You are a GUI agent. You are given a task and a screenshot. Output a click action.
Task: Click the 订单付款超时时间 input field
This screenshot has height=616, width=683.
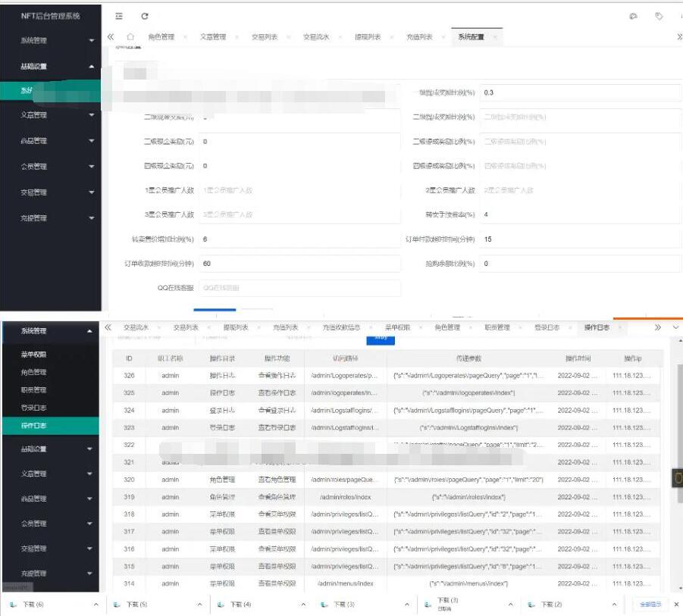click(580, 239)
